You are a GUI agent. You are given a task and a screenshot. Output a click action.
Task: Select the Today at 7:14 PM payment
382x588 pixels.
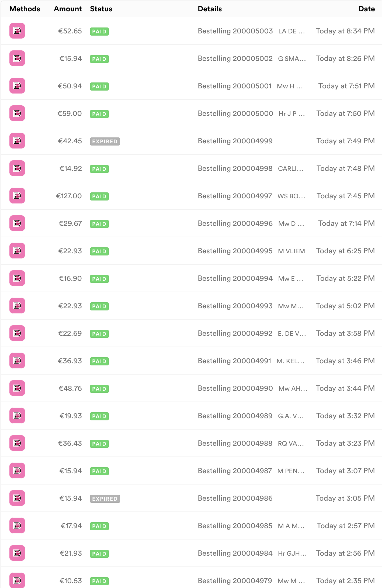pyautogui.click(x=191, y=223)
